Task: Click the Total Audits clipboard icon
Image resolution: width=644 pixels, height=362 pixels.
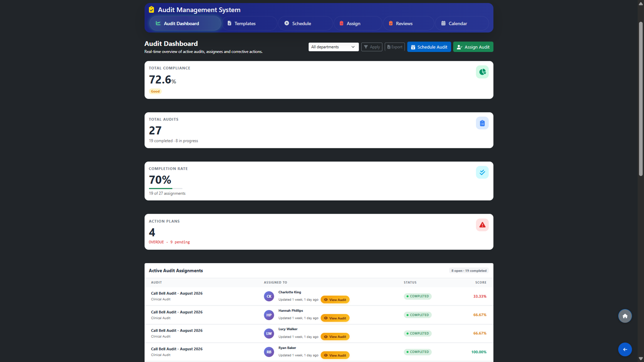Action: pos(482,123)
